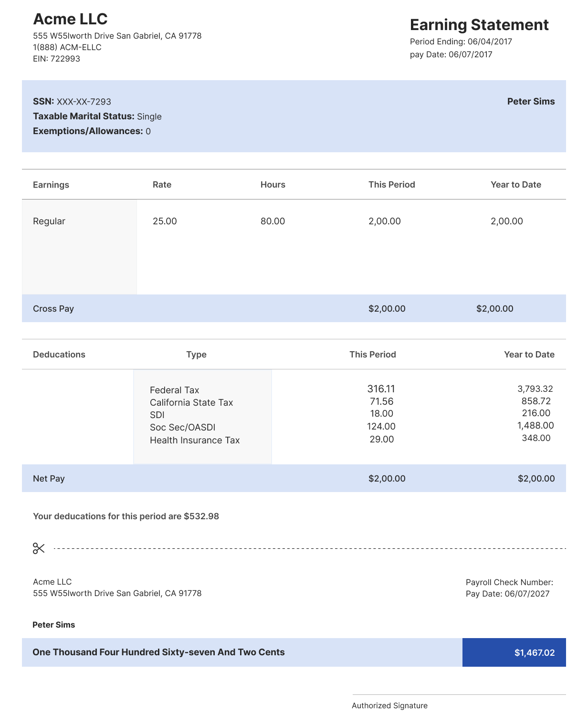Click the deductions total $532.98 sentence
588x724 pixels.
click(x=126, y=516)
